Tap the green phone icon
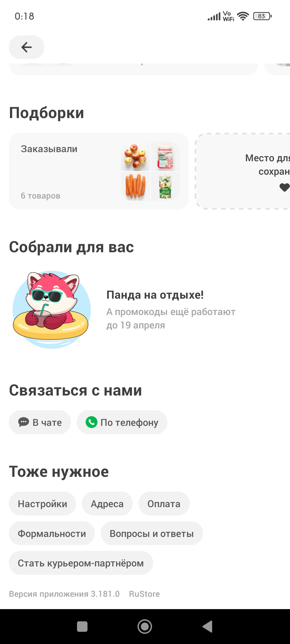Image resolution: width=290 pixels, height=644 pixels. pyautogui.click(x=92, y=422)
